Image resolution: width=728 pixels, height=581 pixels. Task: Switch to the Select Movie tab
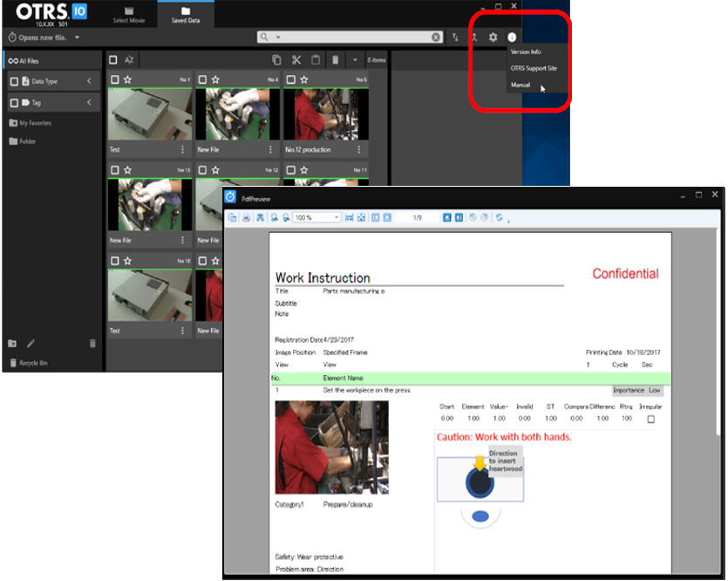point(129,15)
